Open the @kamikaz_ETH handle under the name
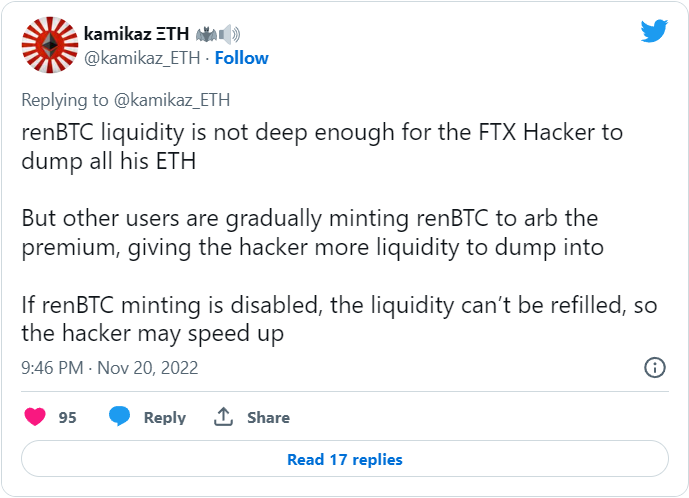 [x=142, y=58]
